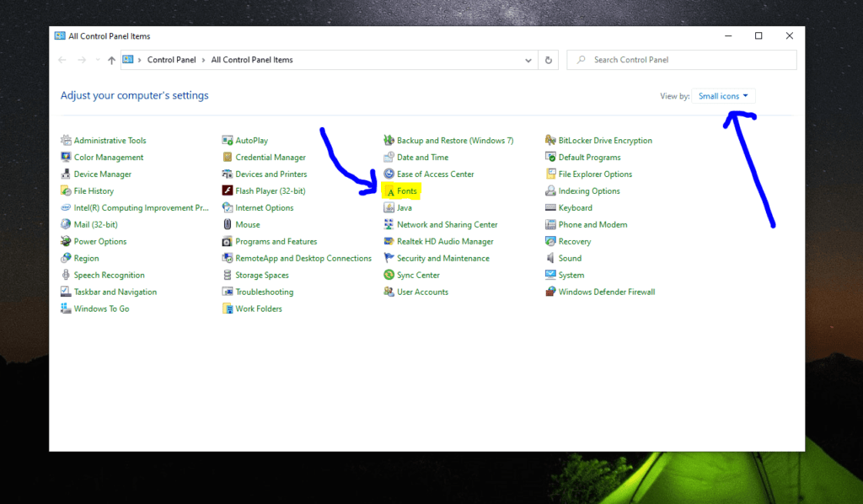Open Taskbar and Navigation link
863x504 pixels.
pos(115,292)
